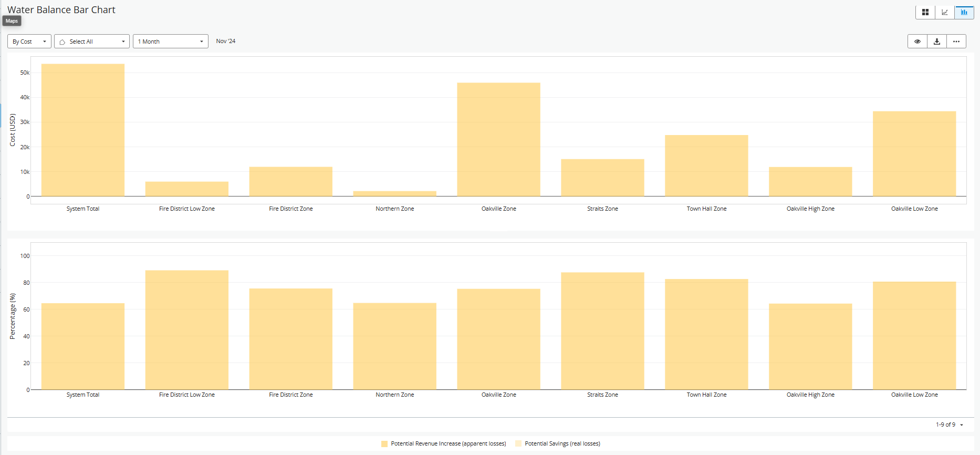Download the chart using the download icon
980x455 pixels.
point(937,42)
